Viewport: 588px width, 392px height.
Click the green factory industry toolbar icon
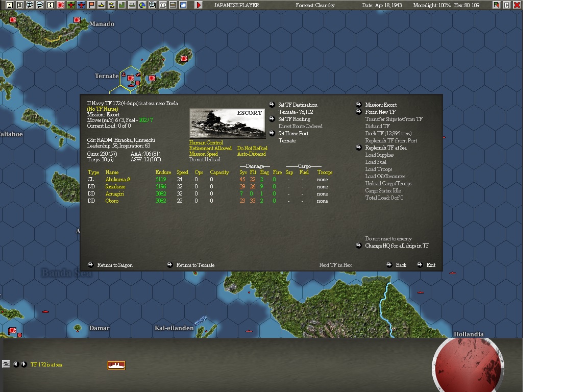[x=121, y=5]
